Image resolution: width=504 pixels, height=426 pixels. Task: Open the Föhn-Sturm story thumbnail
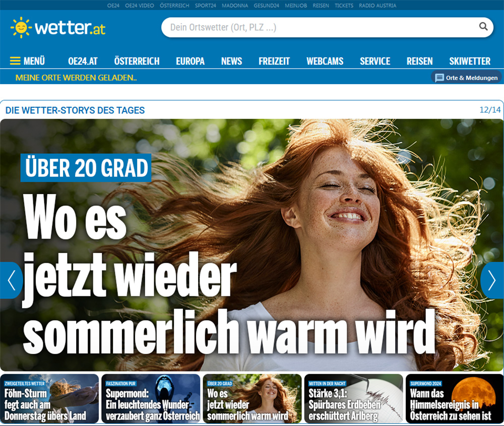[49, 399]
